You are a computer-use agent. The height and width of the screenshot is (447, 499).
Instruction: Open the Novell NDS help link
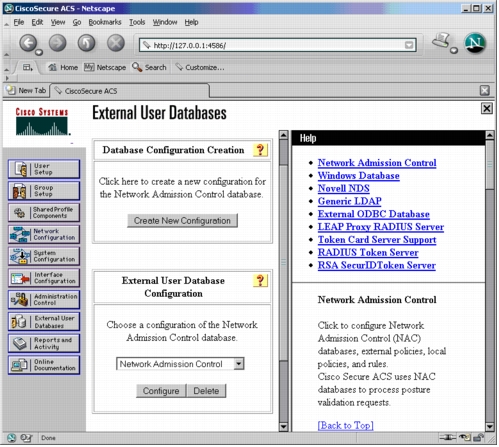344,188
